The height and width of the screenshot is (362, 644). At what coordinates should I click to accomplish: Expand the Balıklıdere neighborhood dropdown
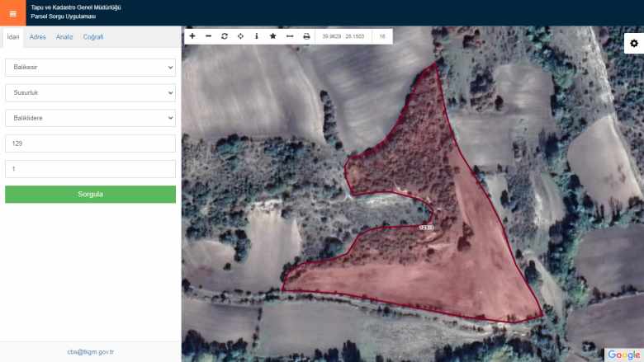(90, 118)
